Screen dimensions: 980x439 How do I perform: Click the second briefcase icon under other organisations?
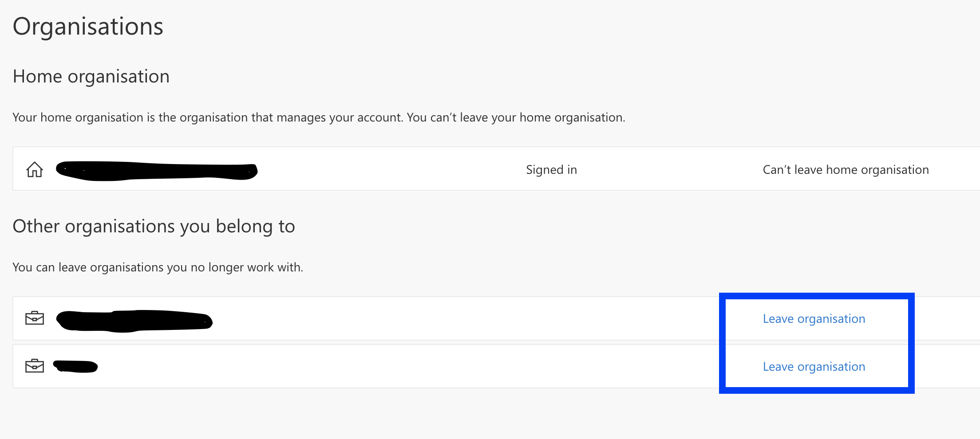pyautogui.click(x=35, y=366)
